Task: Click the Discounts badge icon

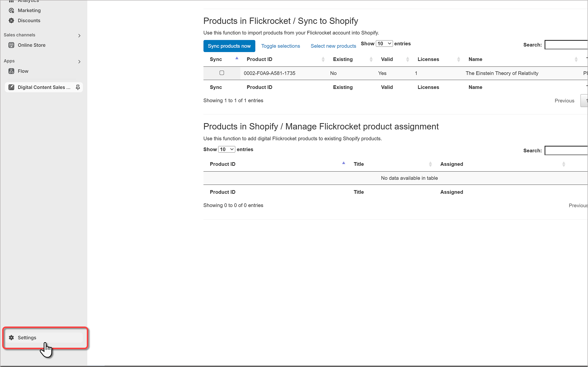Action: point(11,21)
